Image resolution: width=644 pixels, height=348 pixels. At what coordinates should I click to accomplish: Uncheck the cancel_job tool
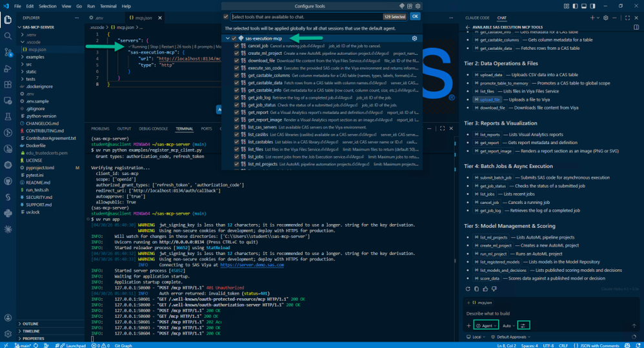pyautogui.click(x=237, y=46)
